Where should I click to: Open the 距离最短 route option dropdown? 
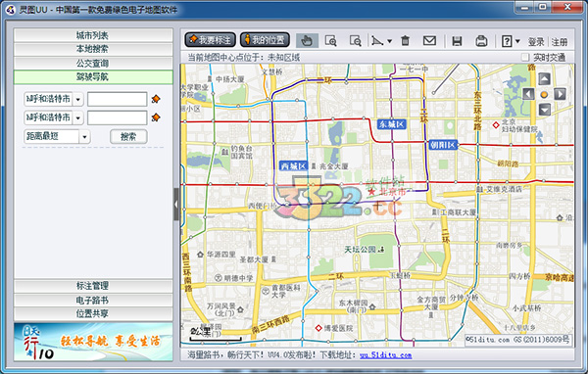pyautogui.click(x=84, y=136)
